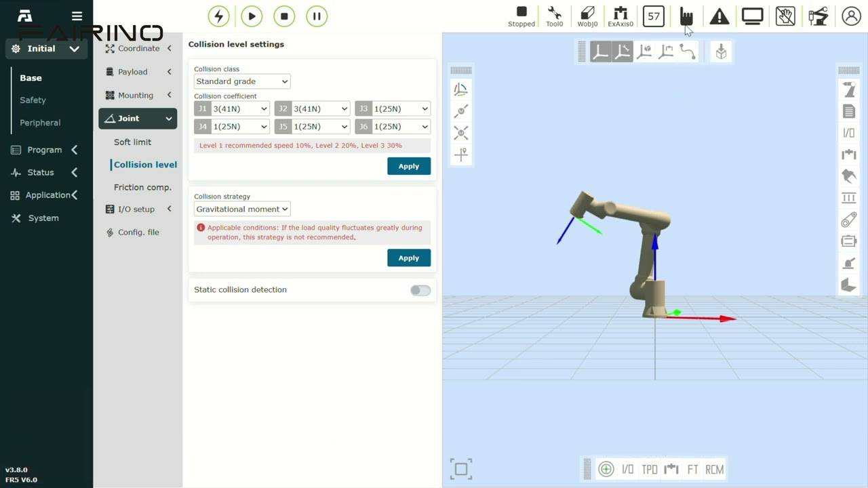
Task: Open the document page icon in right toolbar
Action: point(849,111)
